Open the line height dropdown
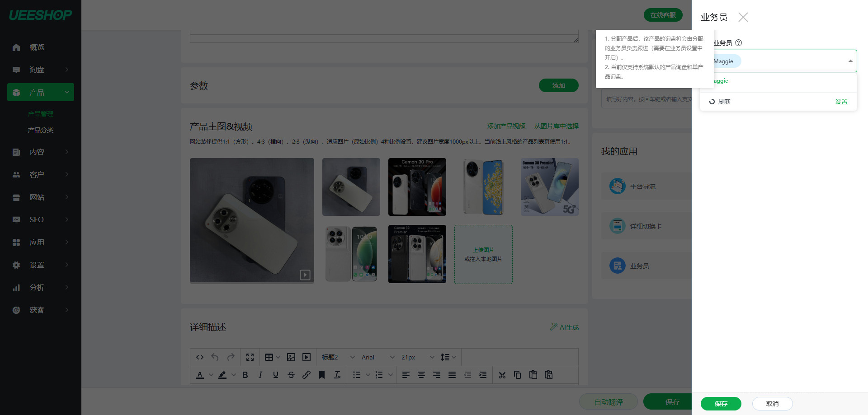868x415 pixels. point(448,357)
